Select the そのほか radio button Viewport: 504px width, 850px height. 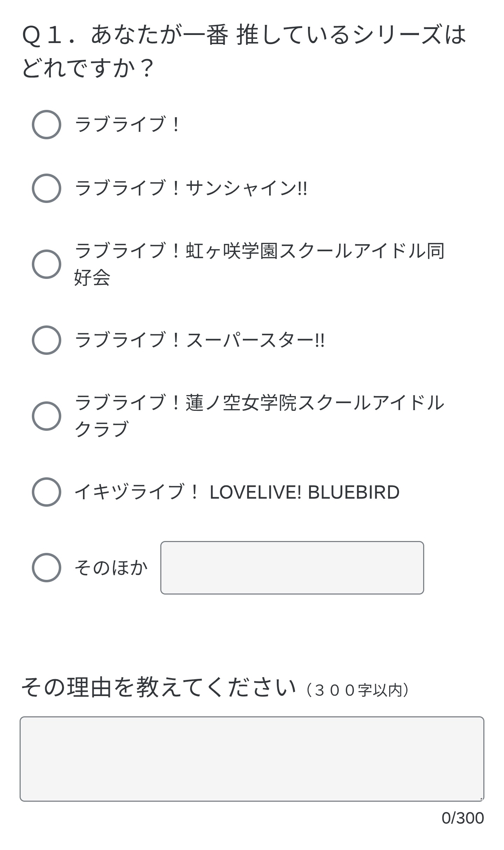click(47, 568)
